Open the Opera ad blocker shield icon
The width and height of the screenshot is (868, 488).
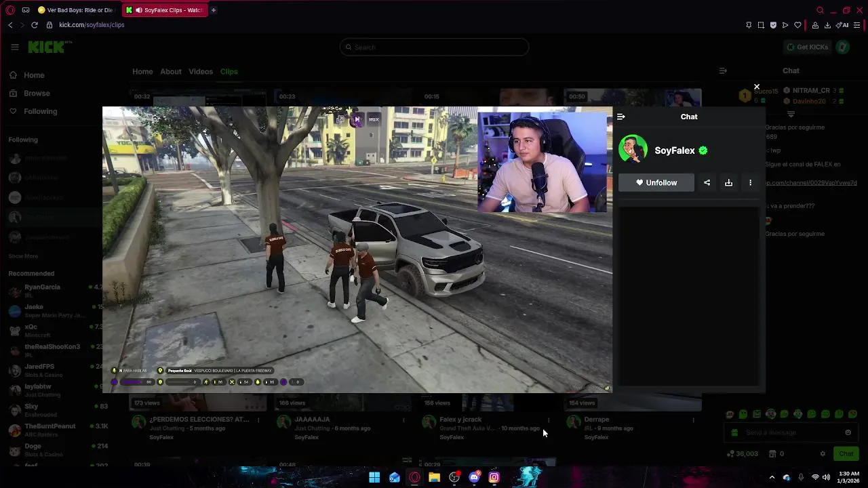pos(773,25)
